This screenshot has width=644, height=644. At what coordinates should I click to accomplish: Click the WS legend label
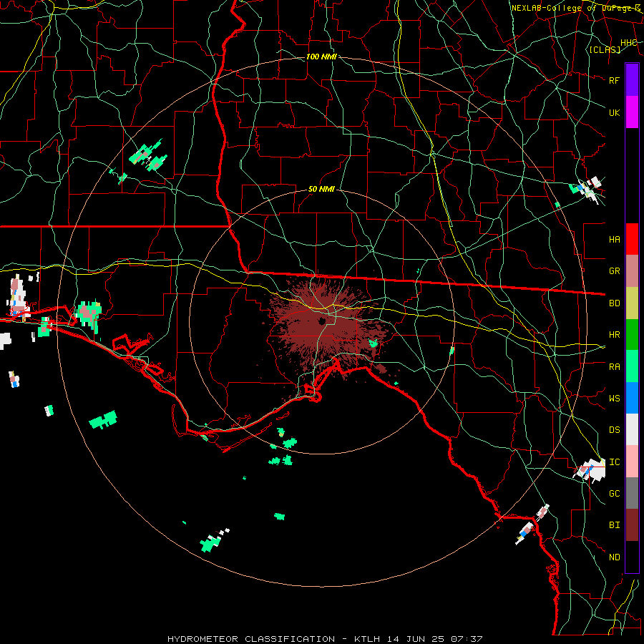coord(615,399)
